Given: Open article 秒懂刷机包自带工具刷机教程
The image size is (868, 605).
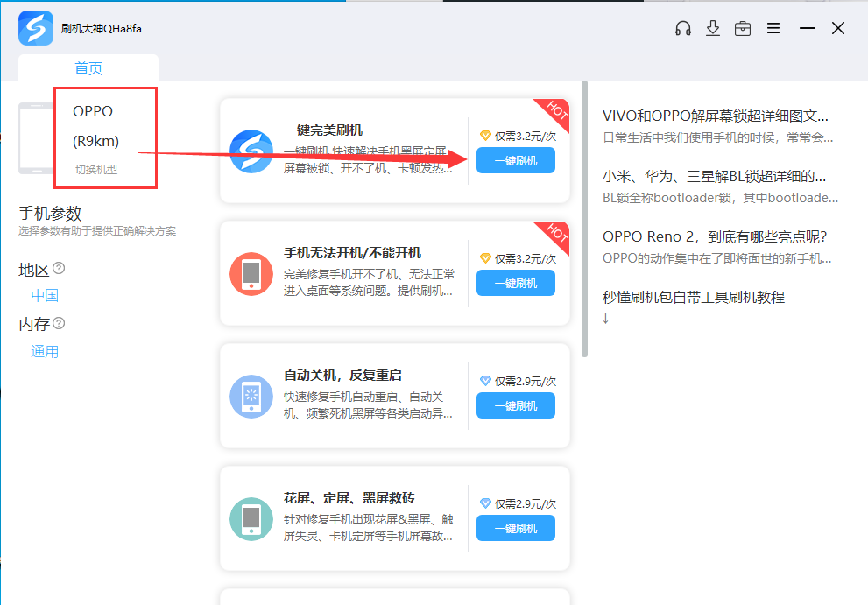Looking at the screenshot, I should click(693, 297).
